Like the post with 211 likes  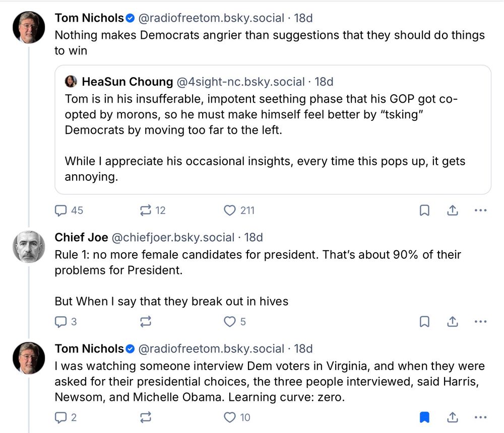230,210
